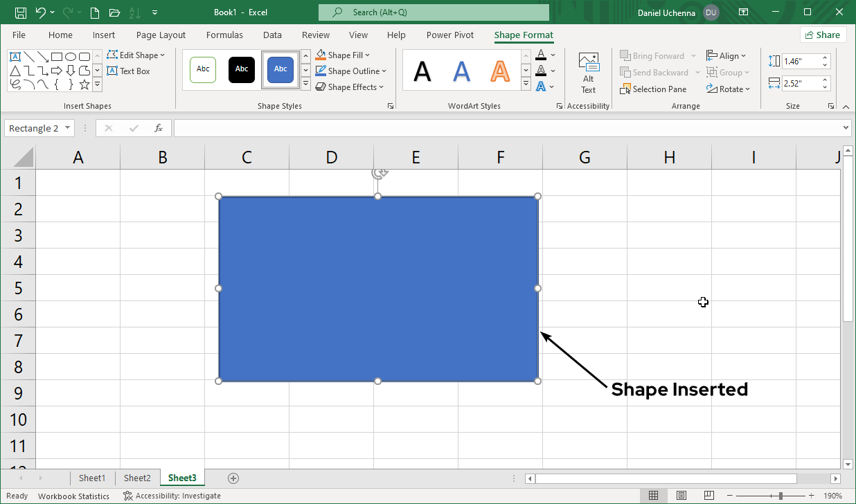Click the Save icon in title bar
Image resolution: width=856 pixels, height=504 pixels.
(21, 12)
